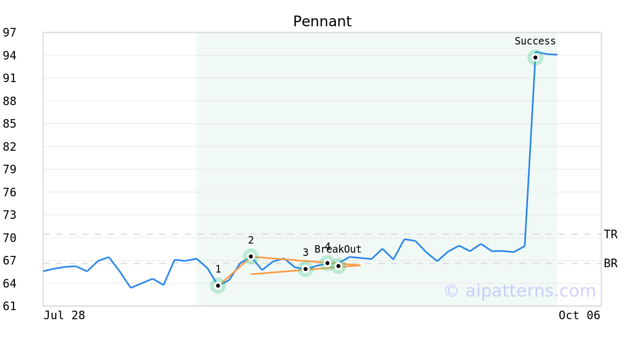The width and height of the screenshot is (644, 338).
Task: Click the Pennant chart title
Action: click(x=322, y=21)
